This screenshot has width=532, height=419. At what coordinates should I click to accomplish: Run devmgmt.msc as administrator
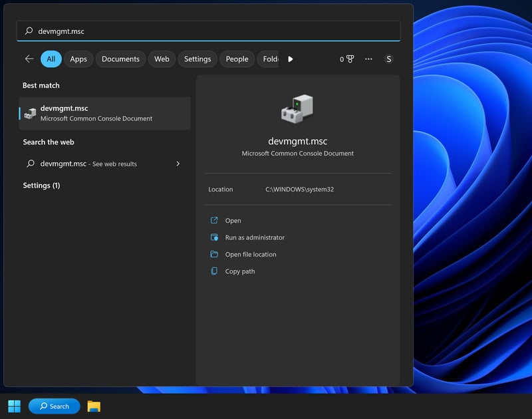point(254,237)
